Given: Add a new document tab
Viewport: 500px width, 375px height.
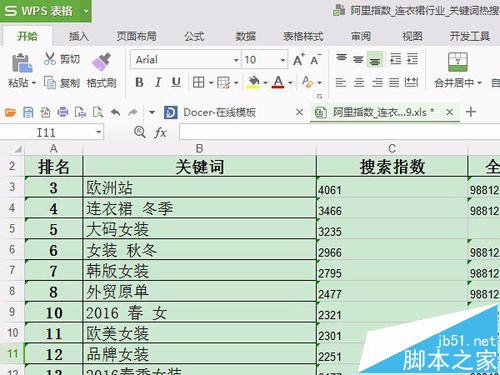Looking at the screenshot, I should click(x=471, y=112).
